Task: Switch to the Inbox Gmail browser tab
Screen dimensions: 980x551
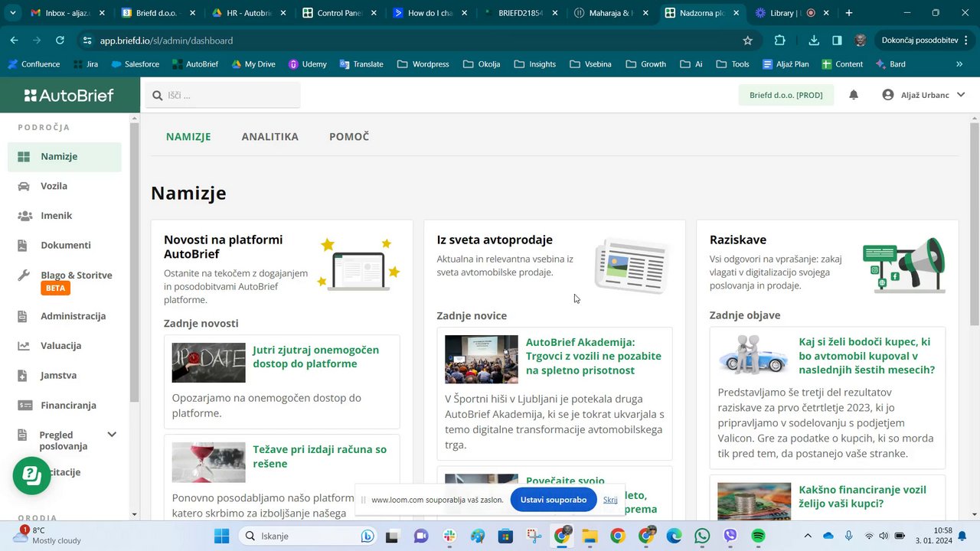Action: [66, 13]
